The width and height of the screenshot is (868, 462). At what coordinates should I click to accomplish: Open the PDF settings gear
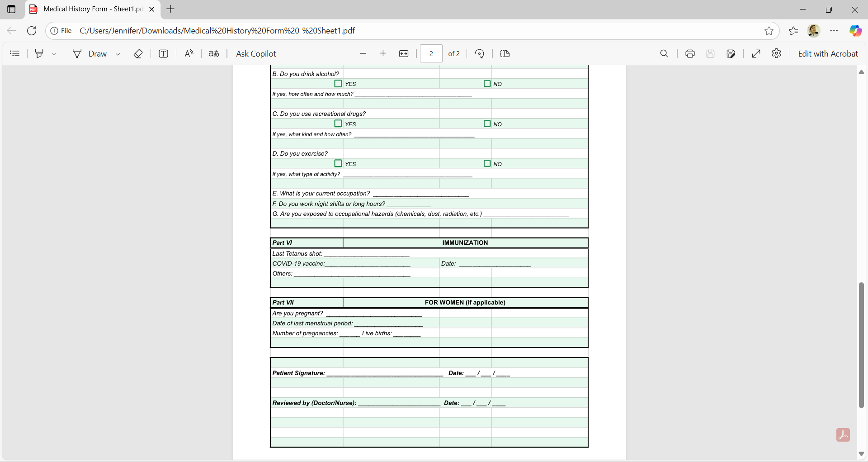click(777, 54)
